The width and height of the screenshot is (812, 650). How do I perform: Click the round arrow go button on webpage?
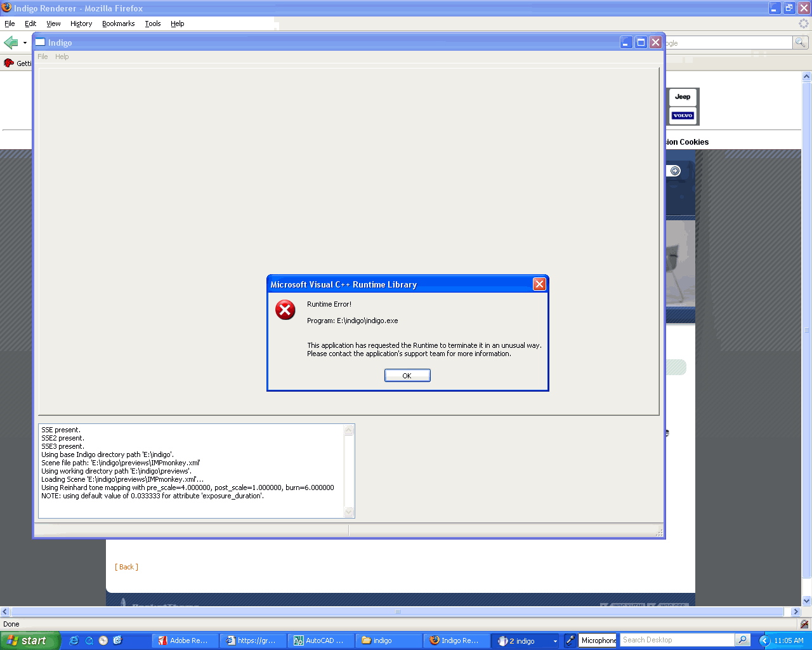coord(675,171)
